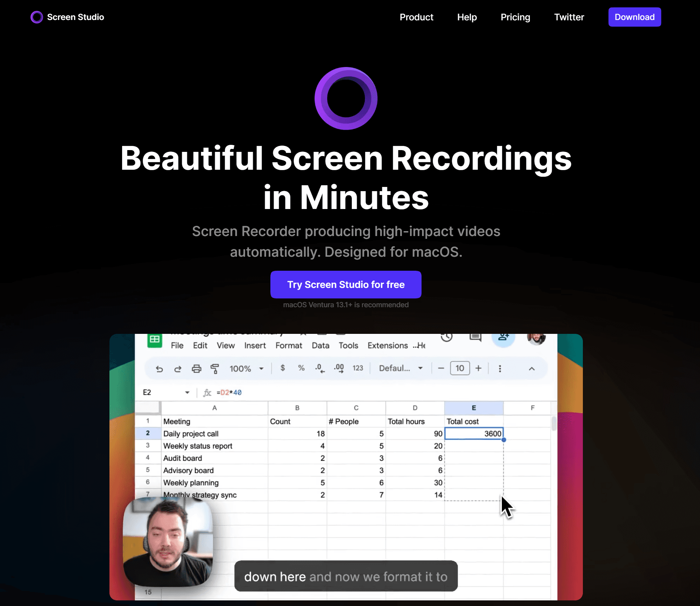The image size is (700, 606).
Task: Click the currency dollar format icon
Action: [283, 368]
